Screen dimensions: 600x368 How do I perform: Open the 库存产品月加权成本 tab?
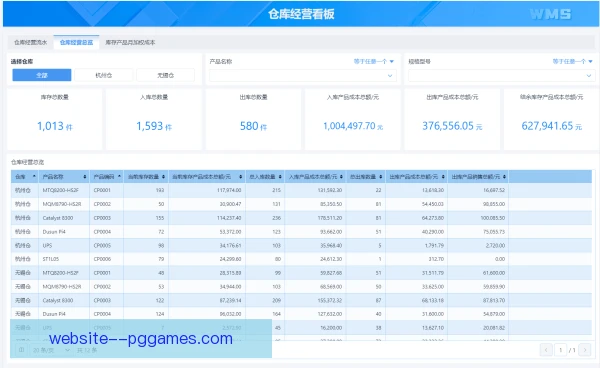click(130, 42)
